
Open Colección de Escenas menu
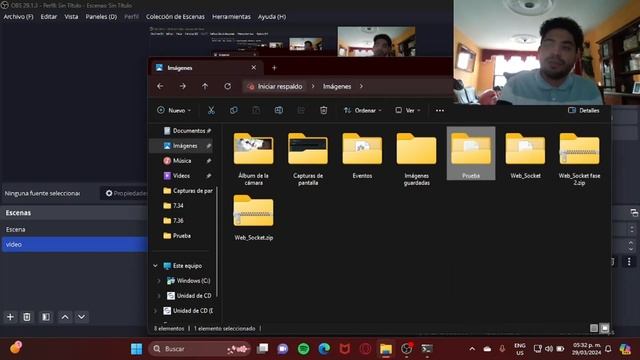click(175, 17)
